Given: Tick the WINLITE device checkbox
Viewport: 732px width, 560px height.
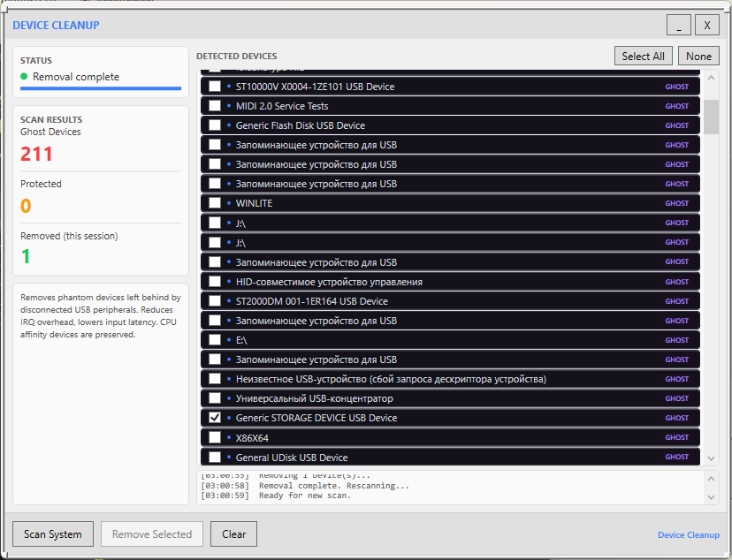Looking at the screenshot, I should coord(215,203).
